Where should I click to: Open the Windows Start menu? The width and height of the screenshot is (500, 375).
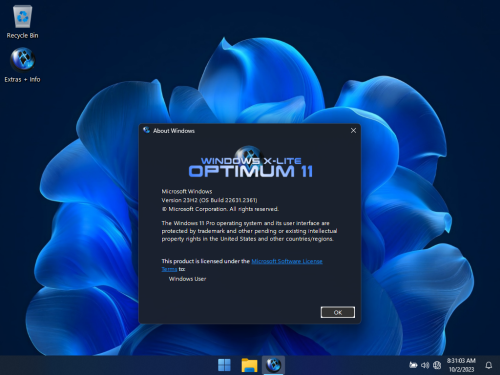(x=224, y=365)
